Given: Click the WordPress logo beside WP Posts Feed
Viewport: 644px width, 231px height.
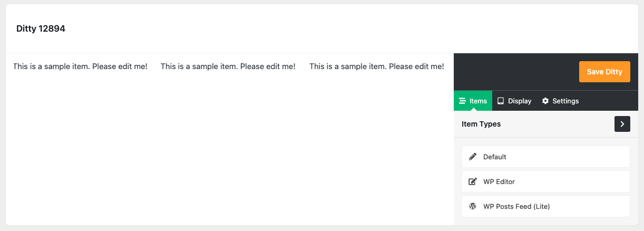Looking at the screenshot, I should [473, 206].
